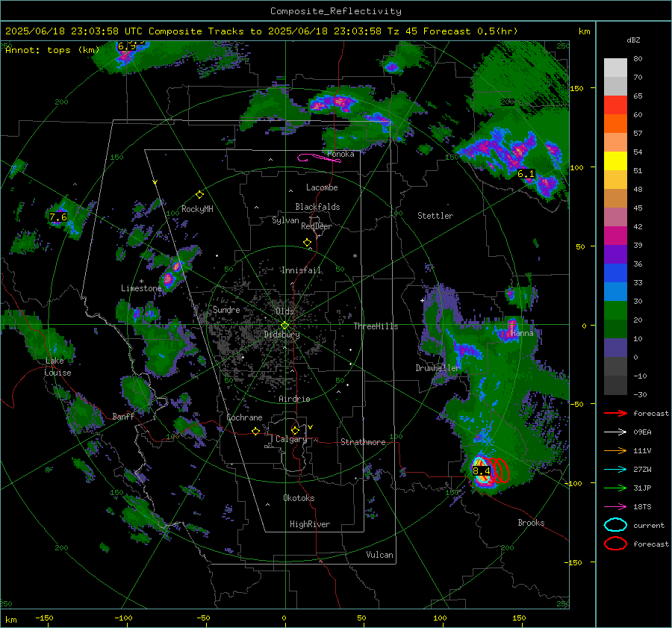Screen dimensions: 672x628
Task: Click the yellow diamond marker above Calgary
Action: point(295,430)
